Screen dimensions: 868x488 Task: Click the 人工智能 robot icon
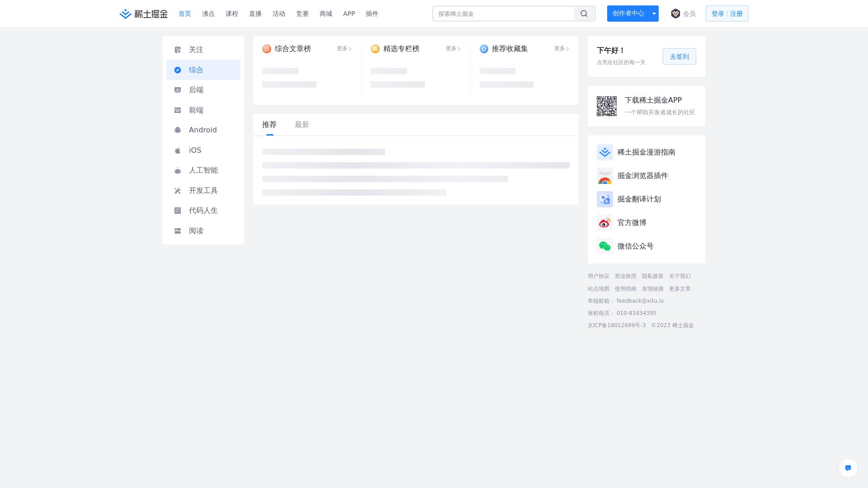coord(178,170)
